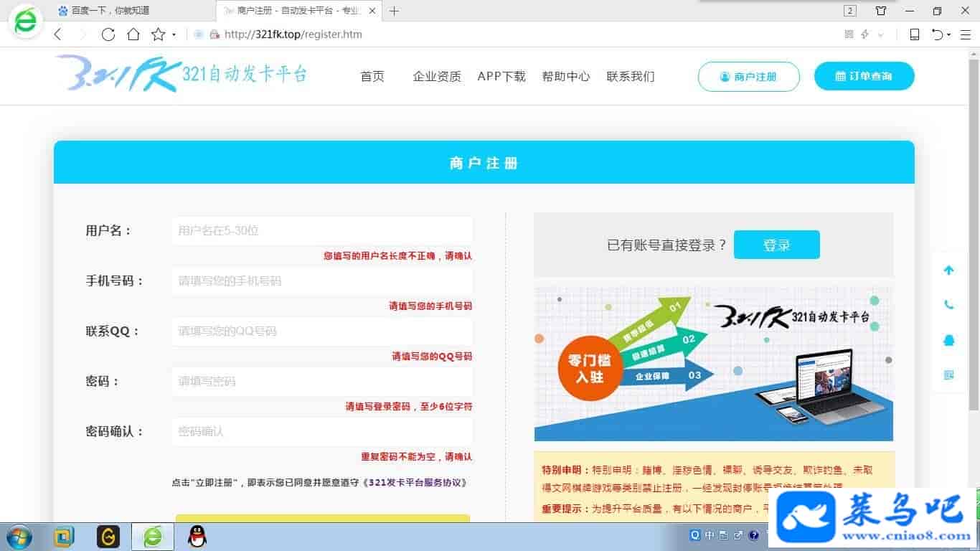Image resolution: width=980 pixels, height=551 pixels.
Task: Select 帮助中心 from the site navigation
Action: click(566, 77)
